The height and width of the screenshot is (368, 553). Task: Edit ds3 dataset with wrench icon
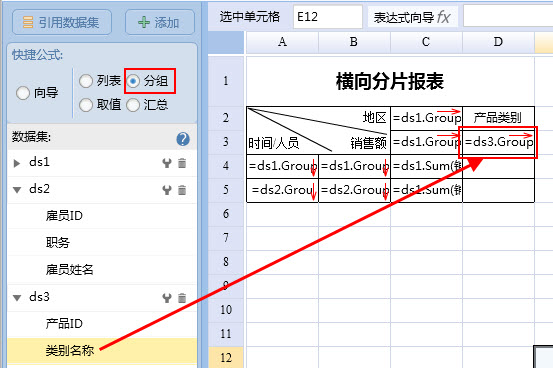(x=167, y=298)
